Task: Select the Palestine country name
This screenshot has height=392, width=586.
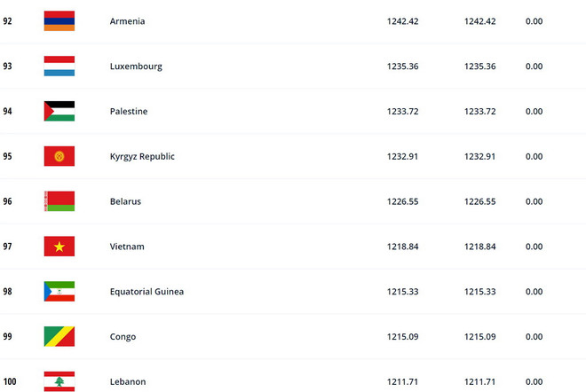Action: click(128, 112)
